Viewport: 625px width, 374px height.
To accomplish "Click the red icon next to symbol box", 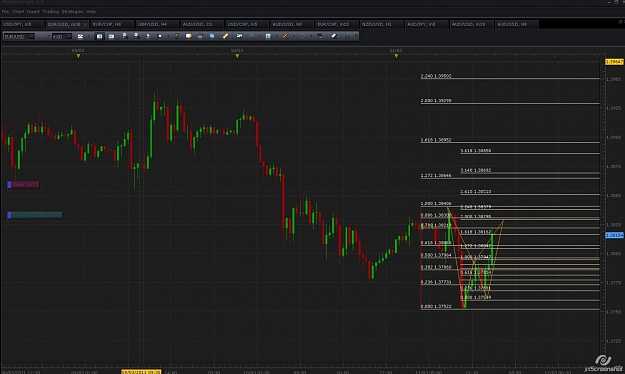I will click(41, 37).
